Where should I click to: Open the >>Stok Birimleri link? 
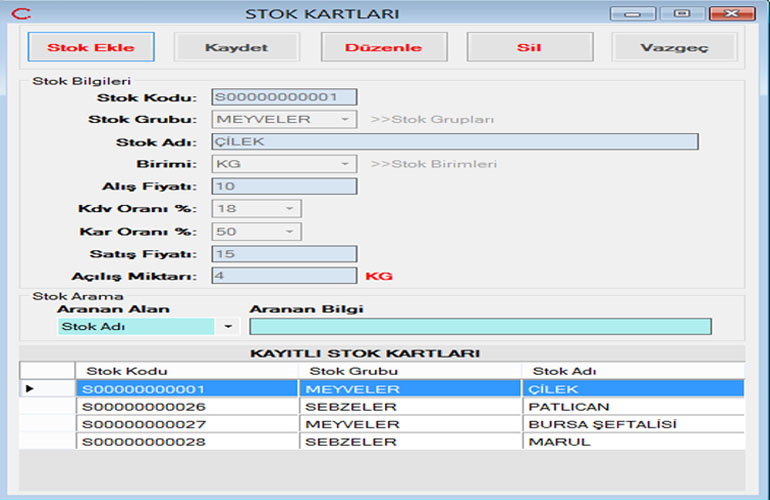coord(433,164)
